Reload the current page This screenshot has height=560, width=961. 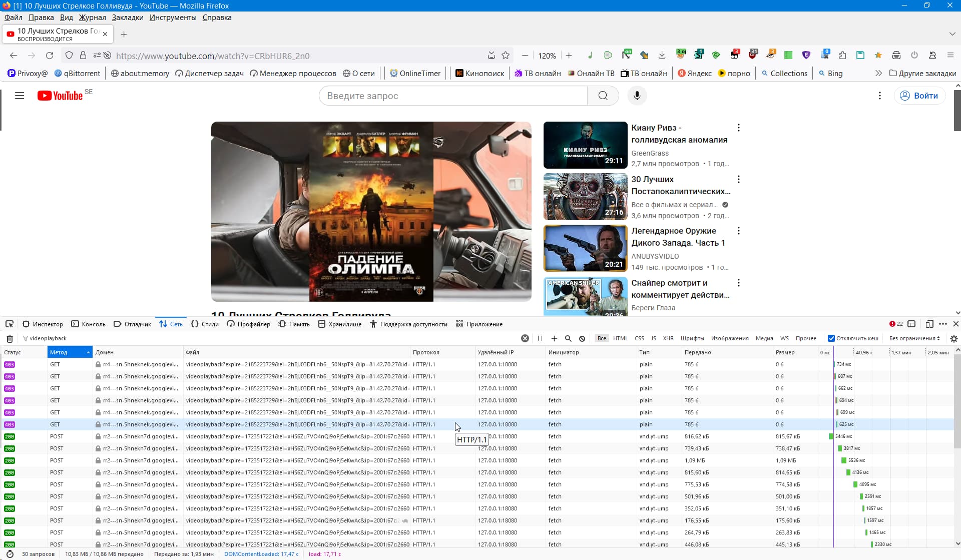(49, 56)
